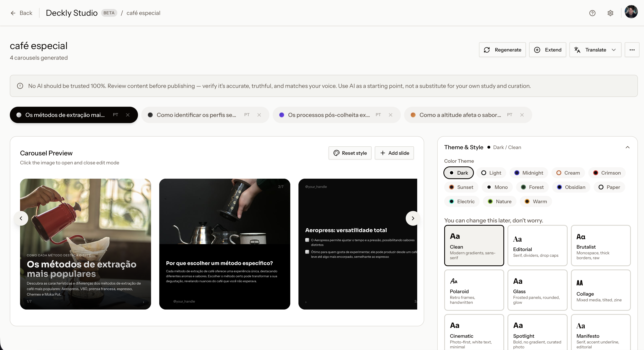Go to next carousel slide arrow
This screenshot has height=350, width=644.
click(x=413, y=218)
